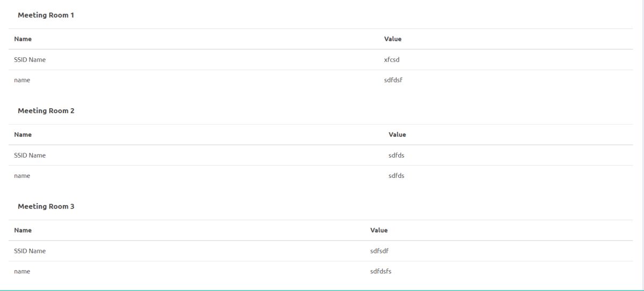Image resolution: width=644 pixels, height=291 pixels.
Task: Click Name column header in Meeting Room 1
Action: pos(23,39)
